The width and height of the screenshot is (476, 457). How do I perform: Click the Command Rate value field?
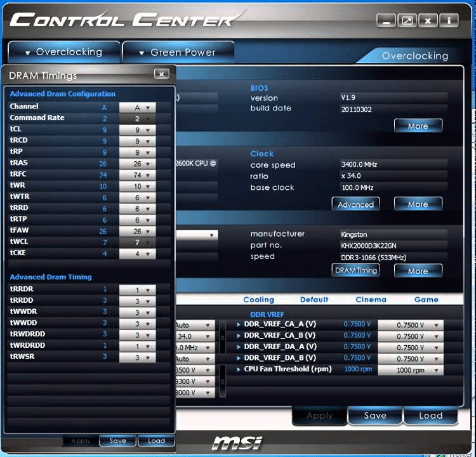pyautogui.click(x=138, y=119)
